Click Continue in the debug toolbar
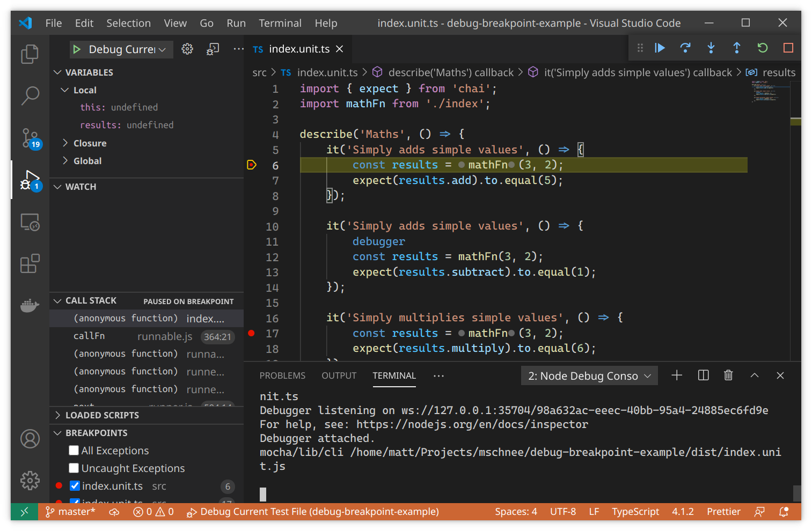The height and width of the screenshot is (531, 812). pos(660,48)
